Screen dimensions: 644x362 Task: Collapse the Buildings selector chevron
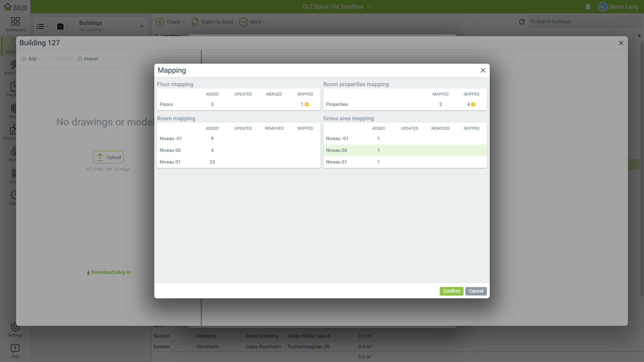142,26
